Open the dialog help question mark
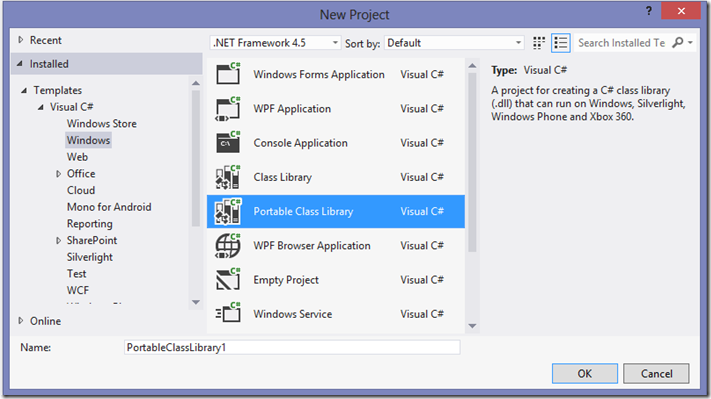This screenshot has height=399, width=711. (x=649, y=11)
